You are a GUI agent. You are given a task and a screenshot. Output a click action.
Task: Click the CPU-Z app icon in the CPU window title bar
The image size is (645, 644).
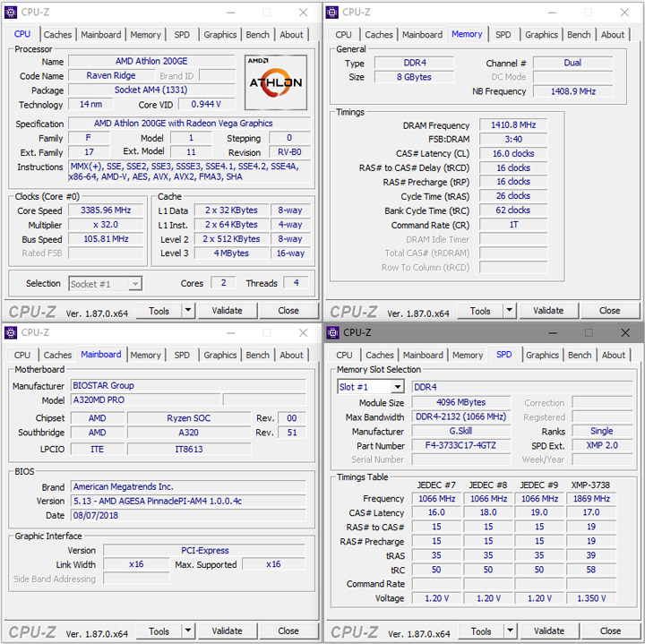click(x=11, y=13)
